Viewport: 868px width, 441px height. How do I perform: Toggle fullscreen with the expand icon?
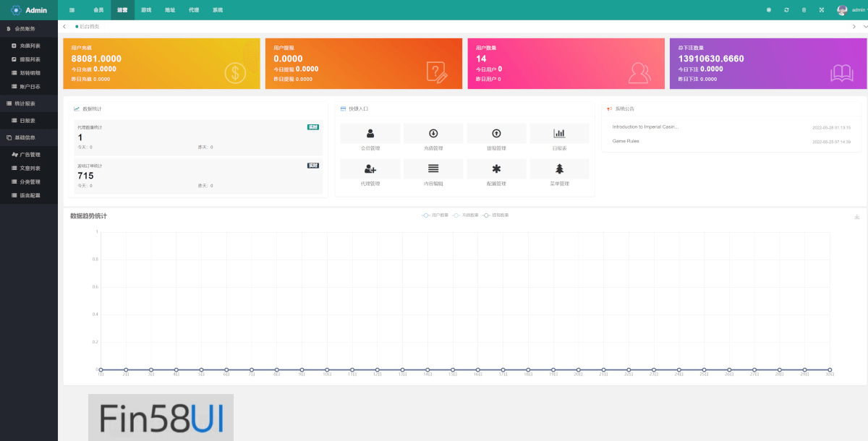tap(822, 10)
